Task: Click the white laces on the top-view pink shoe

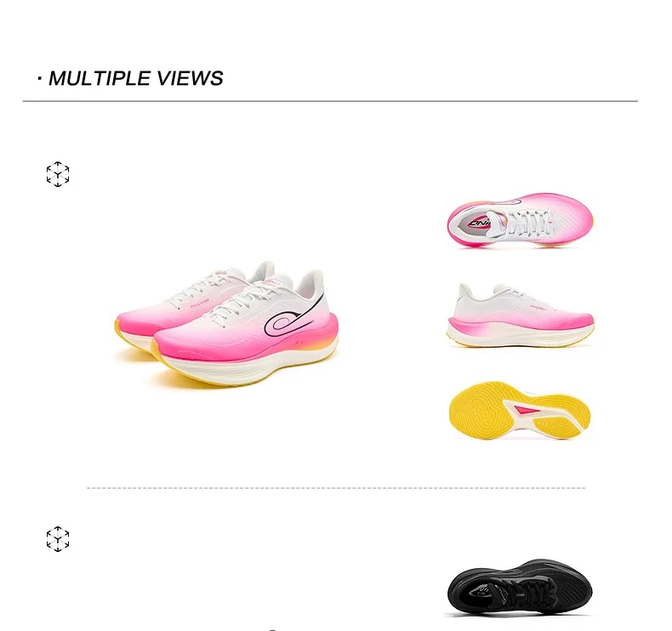Action: [x=528, y=222]
